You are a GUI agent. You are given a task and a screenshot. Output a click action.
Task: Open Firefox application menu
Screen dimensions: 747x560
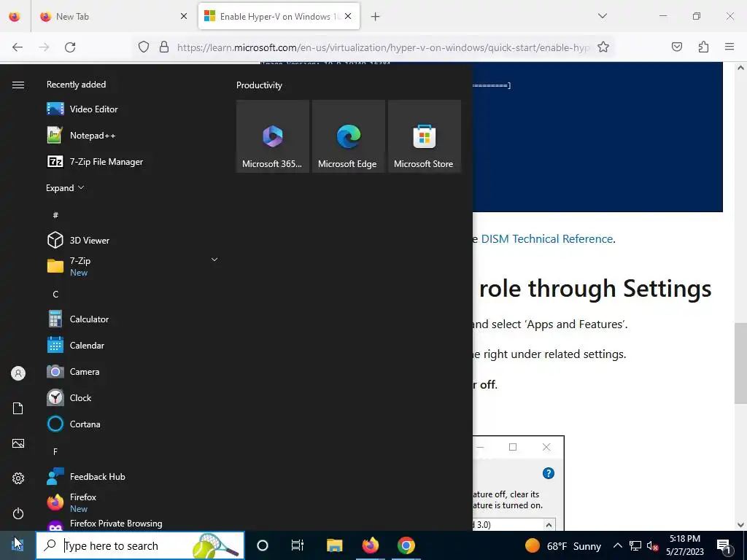729,47
